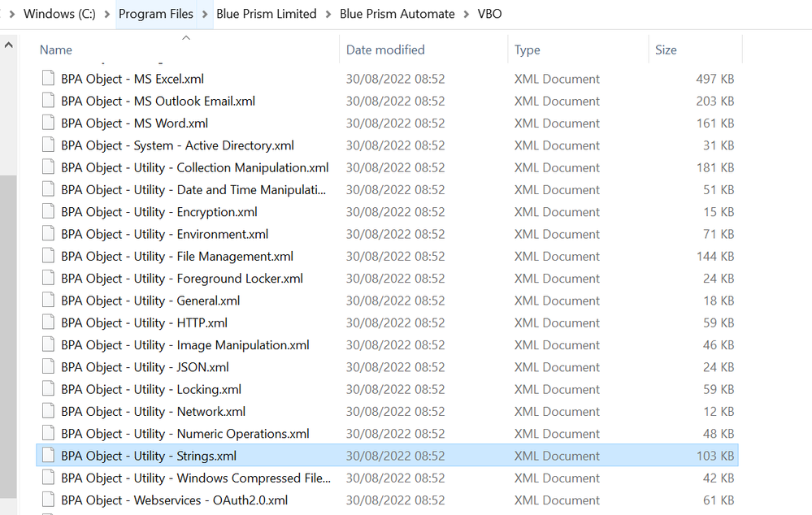This screenshot has height=515, width=812.
Task: Select BPA Object - Utility - Network.xml
Action: pos(153,412)
